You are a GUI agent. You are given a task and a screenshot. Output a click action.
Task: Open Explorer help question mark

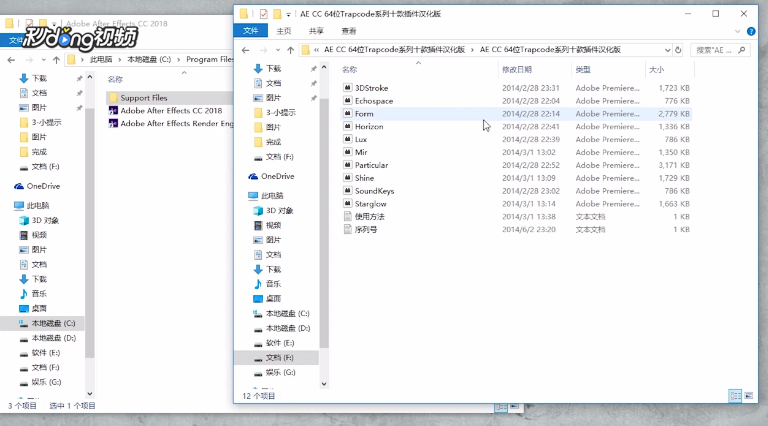[x=751, y=31]
